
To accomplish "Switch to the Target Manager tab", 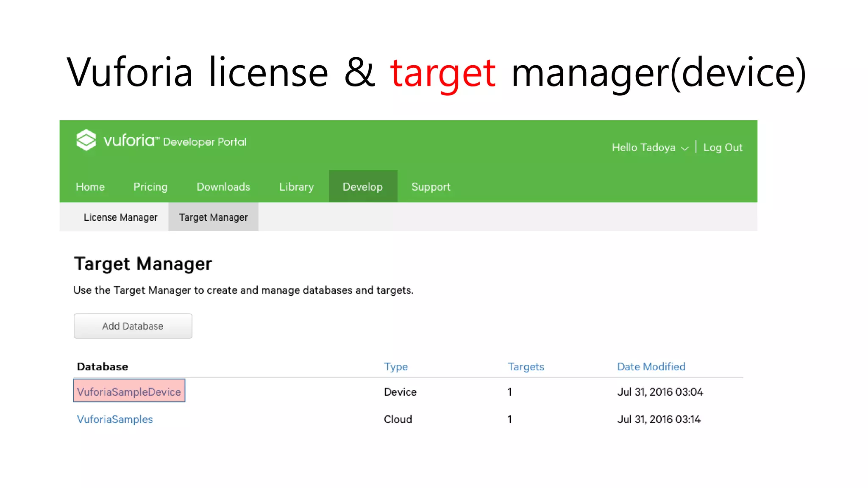I will [213, 217].
